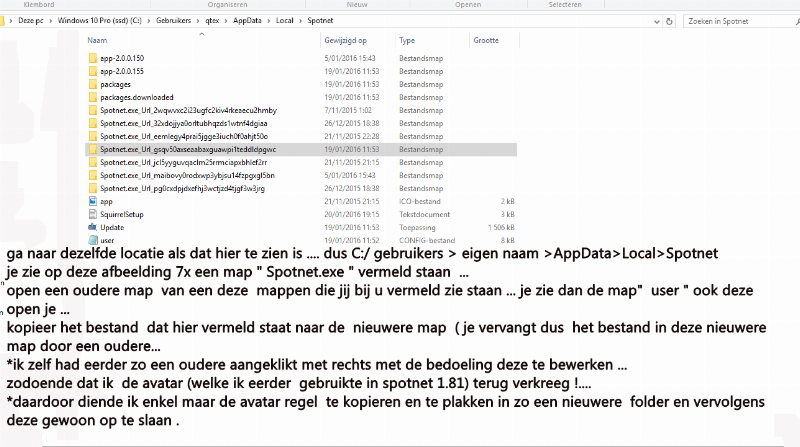Select folder icon of Spotnet.exe_Url_jcl5yyguvqaclm25rmciapxbhlef2rr
The image size is (800, 447).
[93, 162]
